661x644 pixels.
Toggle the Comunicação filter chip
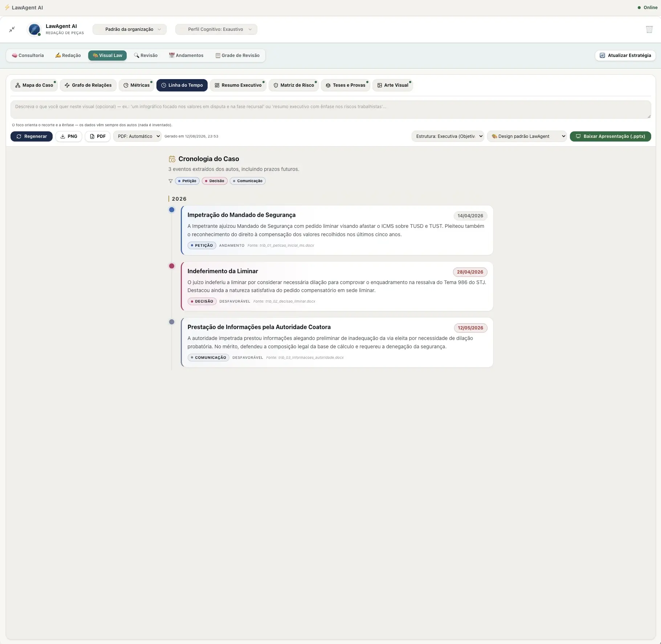coord(248,181)
